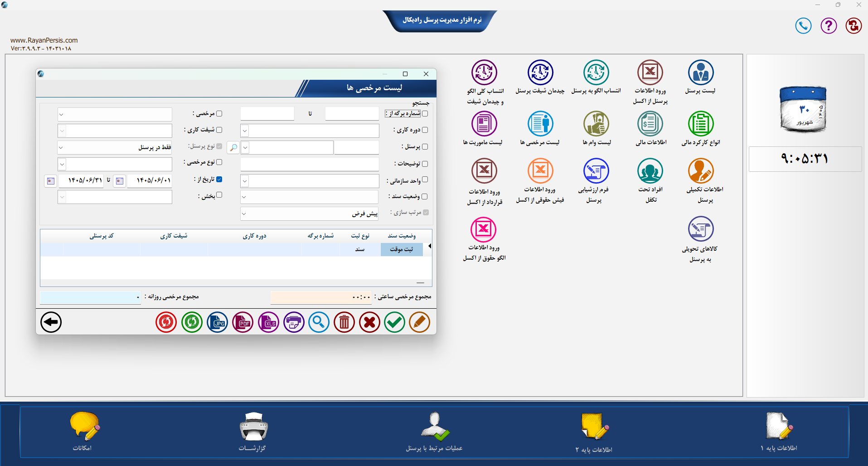Expand the 'واحد سازمانی' dropdown
This screenshot has width=868, height=466.
(245, 181)
